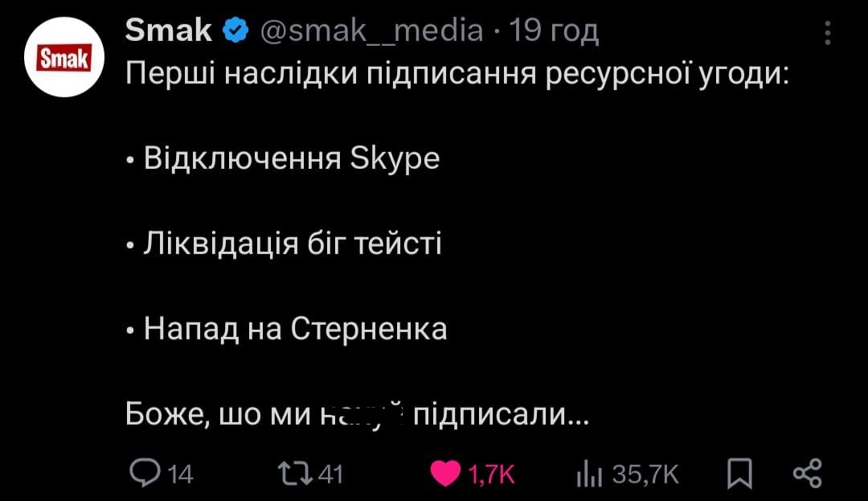Image resolution: width=868 pixels, height=501 pixels.
Task: Bookmark this Smak post
Action: click(736, 474)
